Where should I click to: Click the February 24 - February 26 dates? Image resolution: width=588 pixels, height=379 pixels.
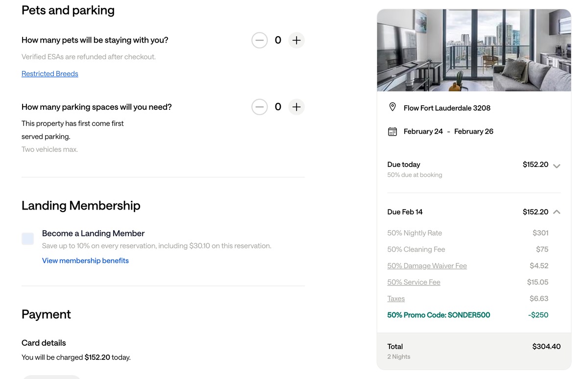(448, 131)
